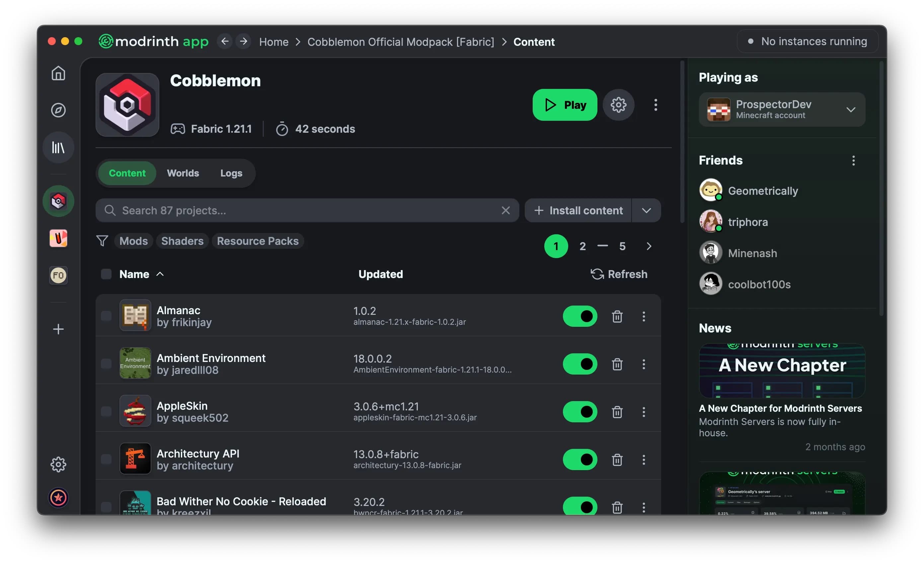This screenshot has width=924, height=564.
Task: Switch to the Content tab
Action: point(127,173)
